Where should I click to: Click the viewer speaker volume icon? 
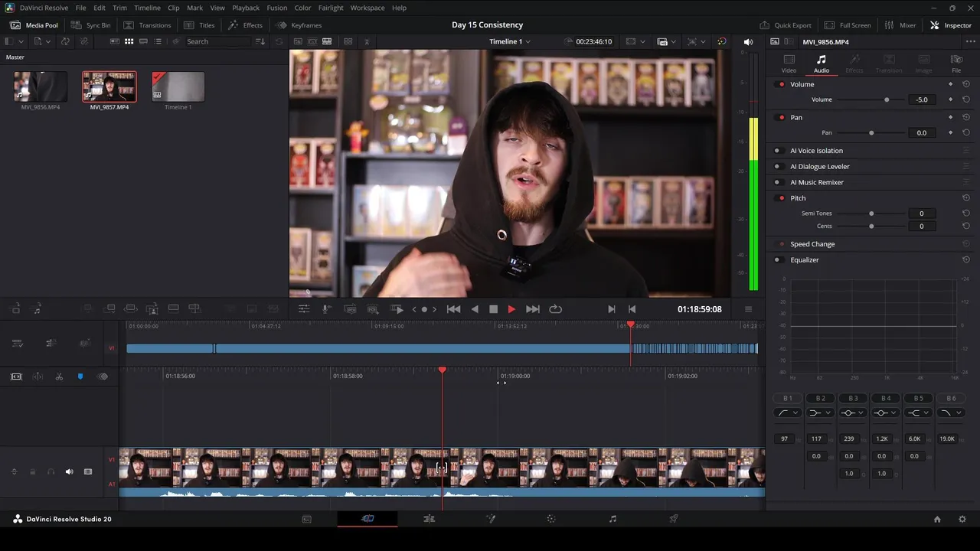pyautogui.click(x=748, y=42)
